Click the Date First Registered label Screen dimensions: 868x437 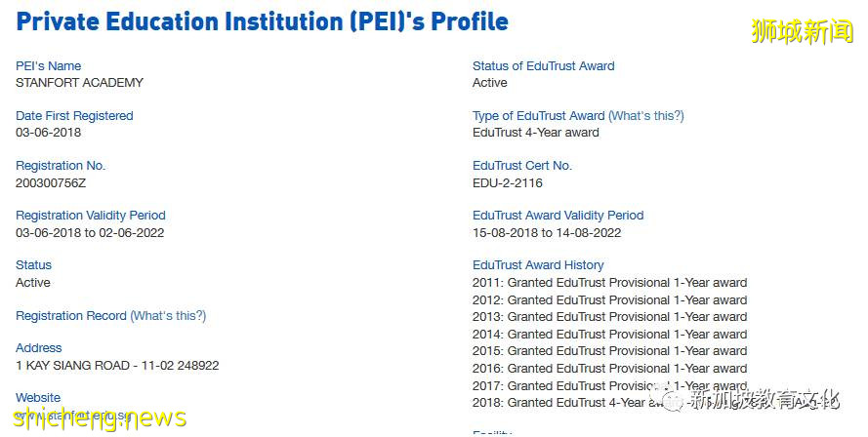point(74,116)
